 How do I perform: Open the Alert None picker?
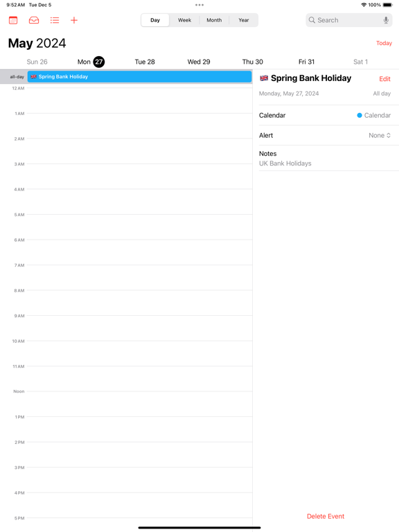[380, 135]
